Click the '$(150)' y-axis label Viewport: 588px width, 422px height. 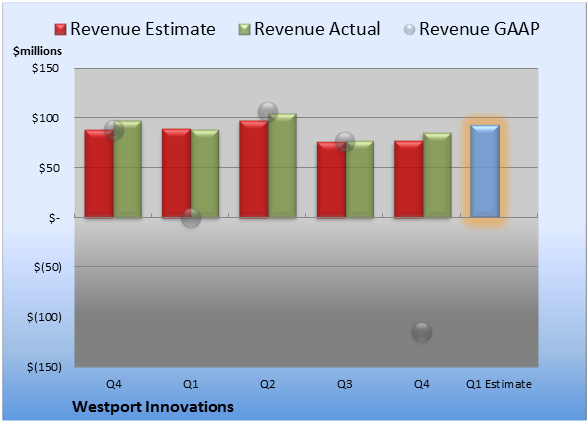pos(44,367)
